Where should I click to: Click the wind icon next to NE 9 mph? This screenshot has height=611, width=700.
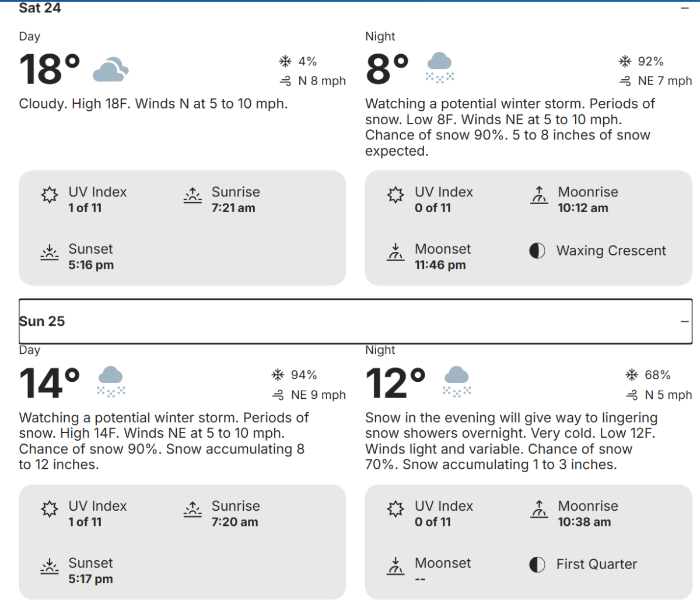coord(278,395)
